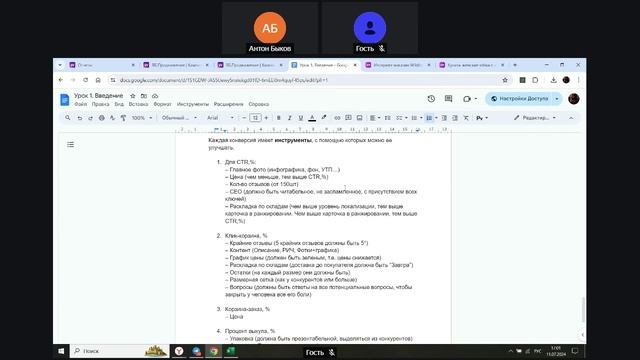The height and width of the screenshot is (360, 640).
Task: Click the font size field
Action: tap(255, 118)
